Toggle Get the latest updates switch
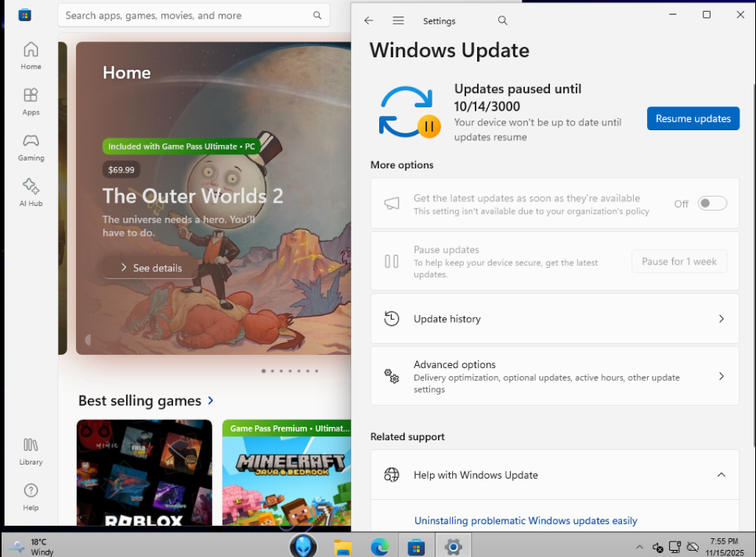This screenshot has width=756, height=557. (712, 204)
